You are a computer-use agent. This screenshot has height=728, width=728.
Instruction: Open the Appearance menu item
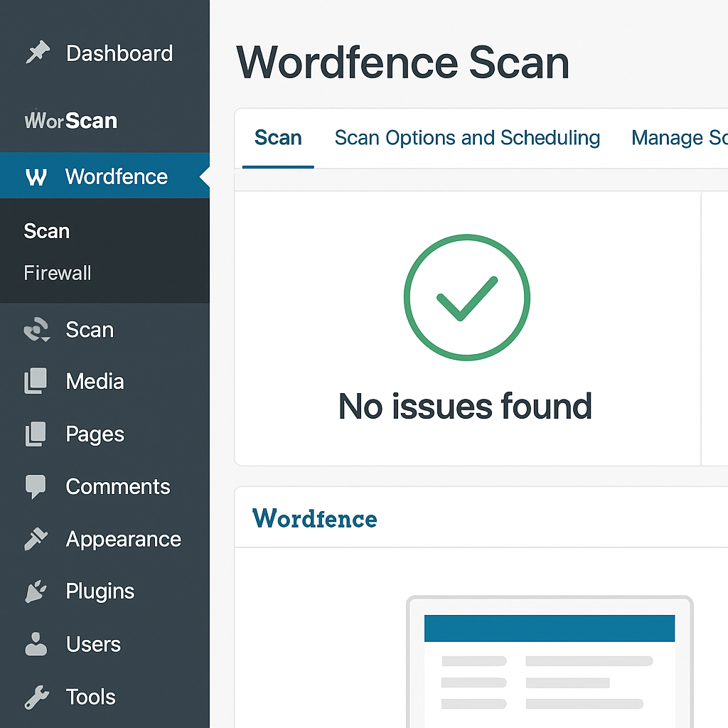coord(124,540)
